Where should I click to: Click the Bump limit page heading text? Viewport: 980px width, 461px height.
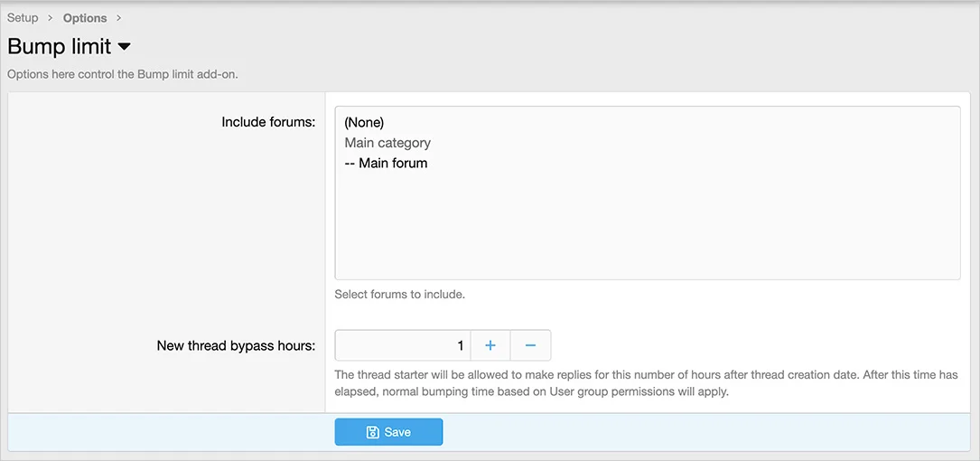point(60,47)
